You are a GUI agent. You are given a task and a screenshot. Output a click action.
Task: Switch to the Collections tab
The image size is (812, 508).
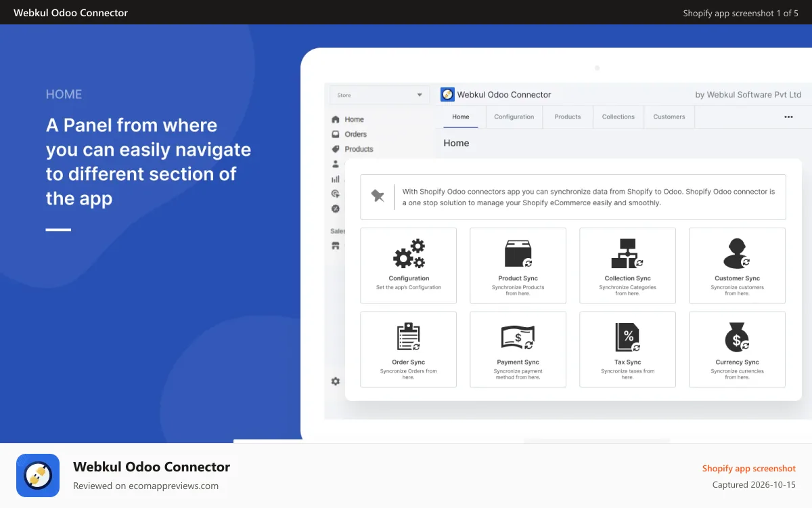[618, 117]
